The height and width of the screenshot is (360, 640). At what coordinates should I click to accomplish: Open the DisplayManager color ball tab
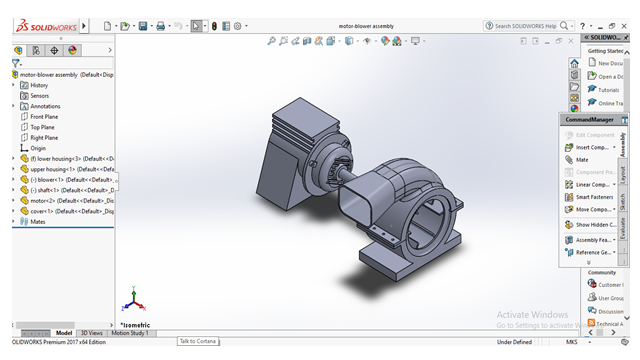click(72, 50)
